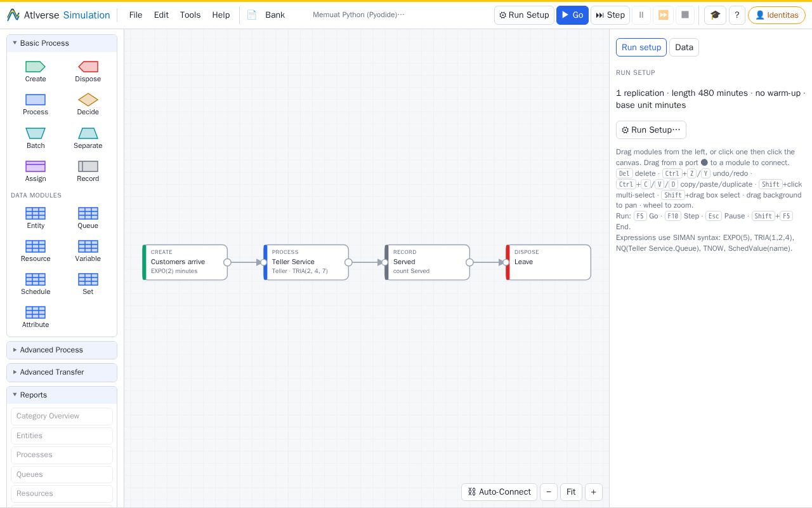Start the simulation with Go
Viewport: 812px width, 508px height.
pyautogui.click(x=572, y=15)
